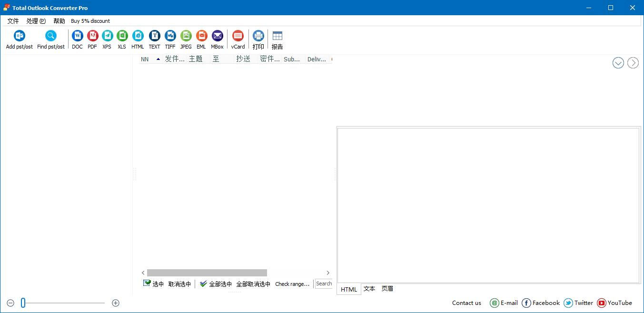Click the 取消选中 uncheck button

tap(179, 284)
